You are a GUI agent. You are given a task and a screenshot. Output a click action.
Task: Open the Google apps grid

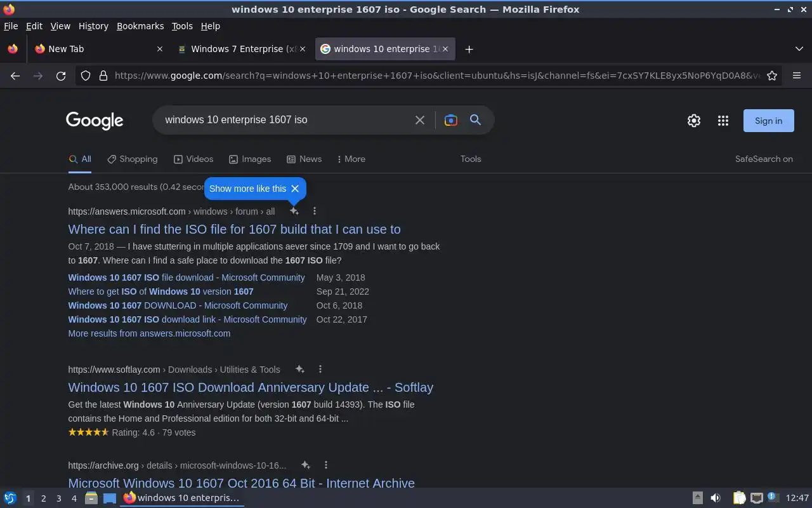point(723,121)
